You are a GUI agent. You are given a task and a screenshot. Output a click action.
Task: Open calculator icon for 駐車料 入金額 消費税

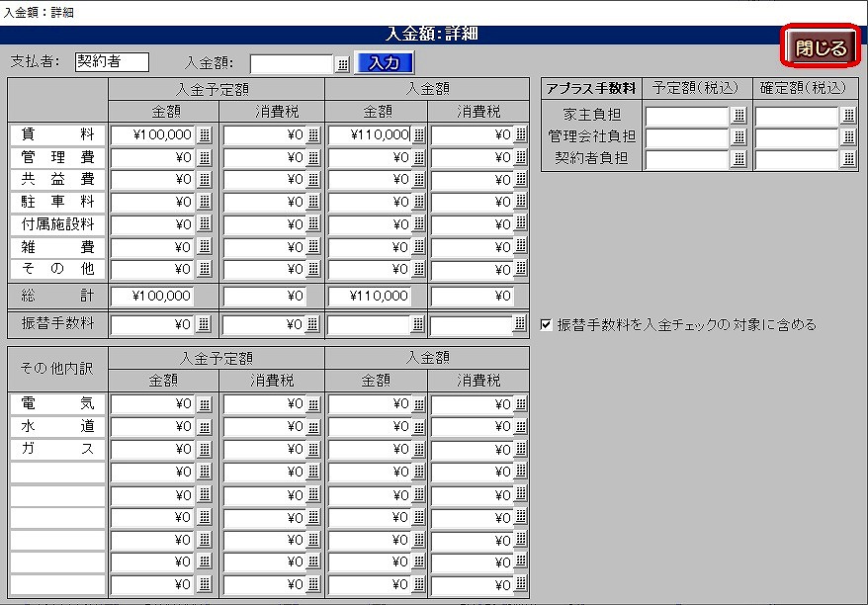(x=520, y=202)
